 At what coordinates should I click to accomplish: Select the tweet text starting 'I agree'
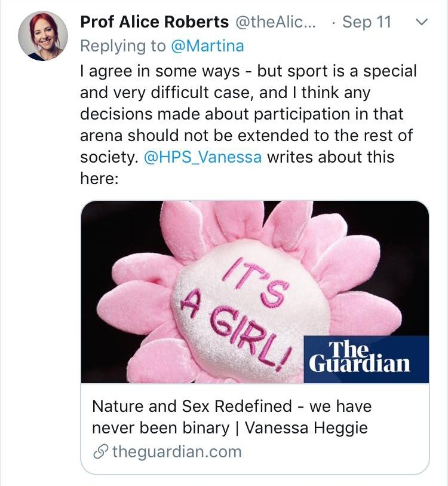[248, 124]
